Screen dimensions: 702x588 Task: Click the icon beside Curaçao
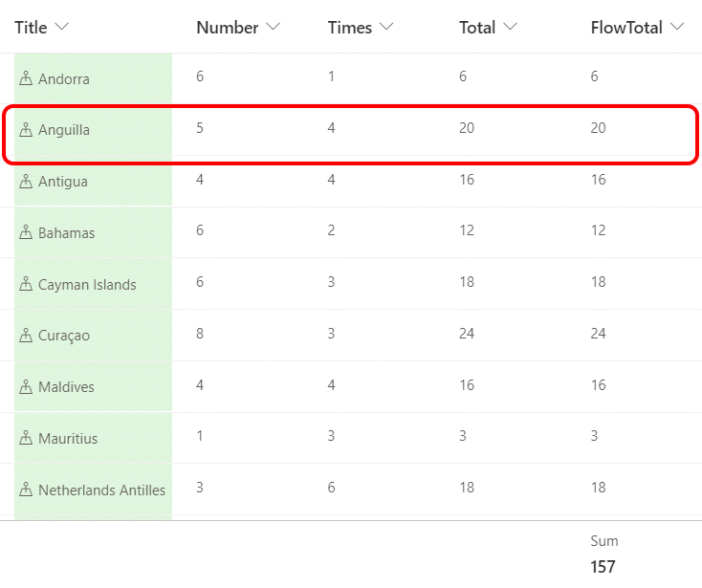(26, 337)
